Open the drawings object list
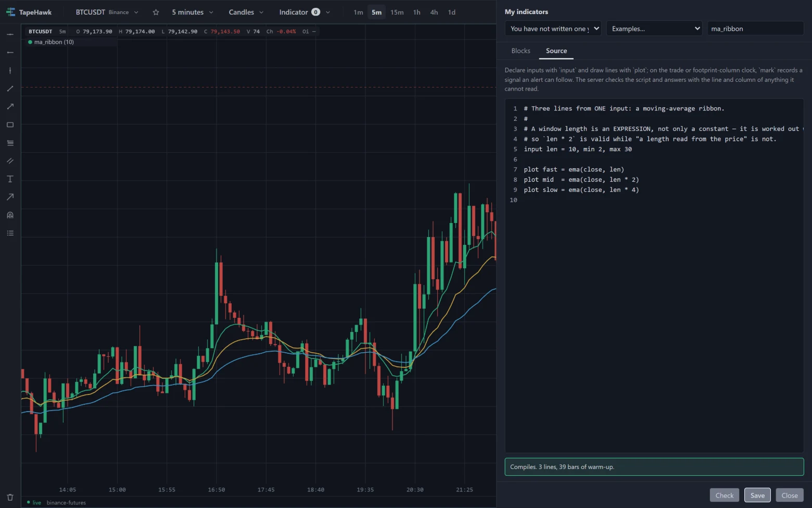This screenshot has height=508, width=812. tap(10, 233)
